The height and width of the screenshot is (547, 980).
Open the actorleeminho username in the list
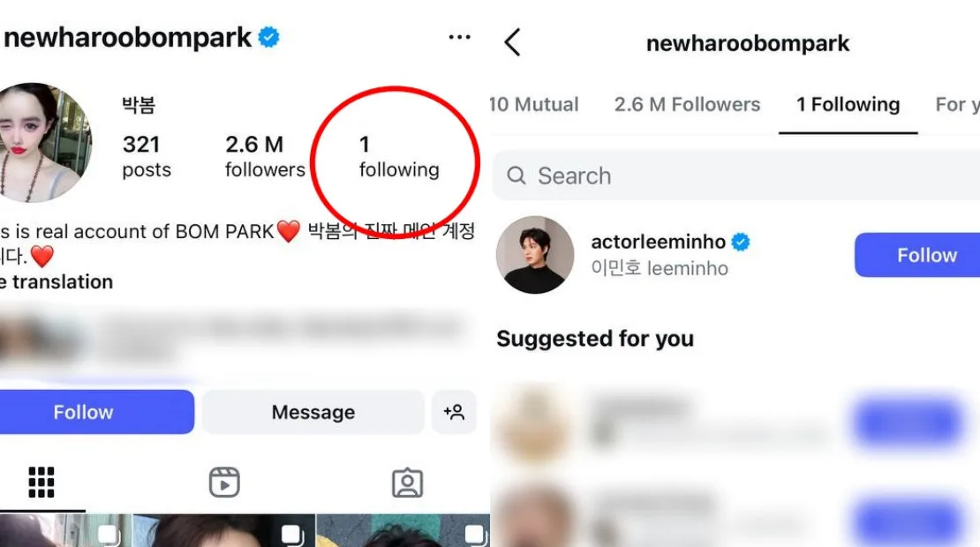pos(658,242)
